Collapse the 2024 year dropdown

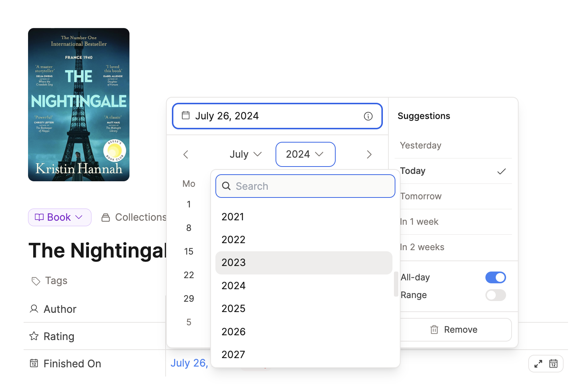(x=305, y=154)
